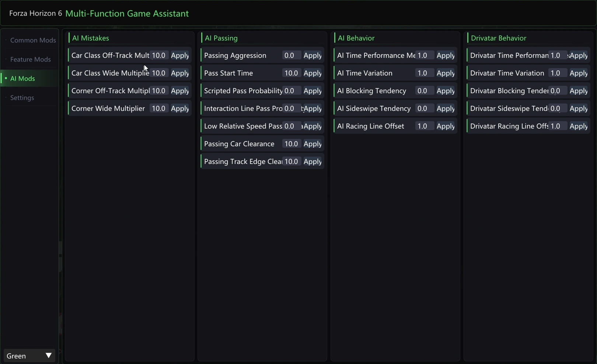
Task: Edit Car Class Wide Multiplier value field
Action: pyautogui.click(x=159, y=73)
